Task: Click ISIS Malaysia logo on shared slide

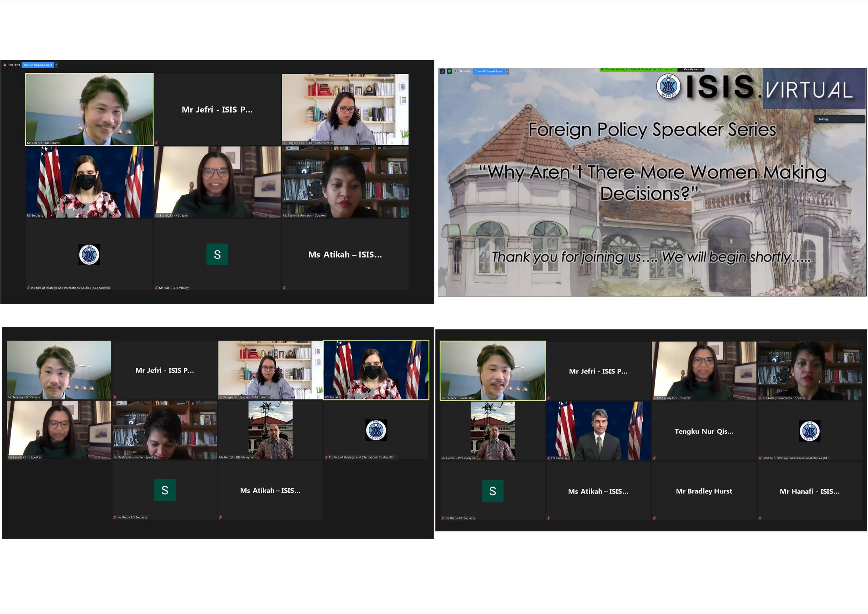Action: [x=668, y=86]
